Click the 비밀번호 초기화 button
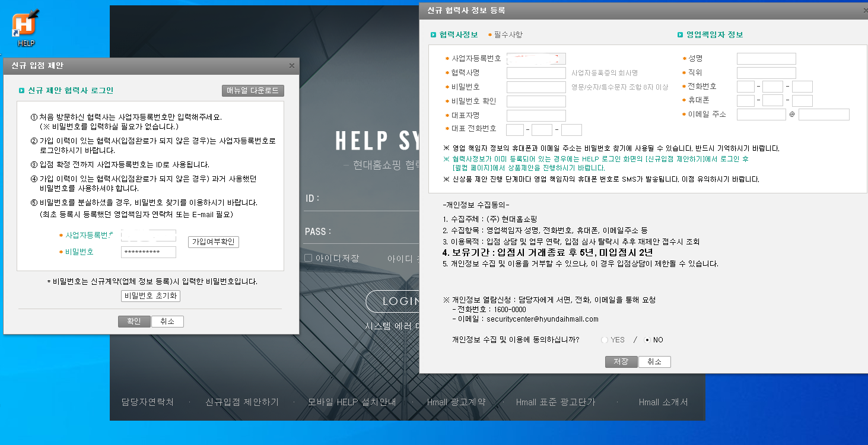 pyautogui.click(x=151, y=296)
